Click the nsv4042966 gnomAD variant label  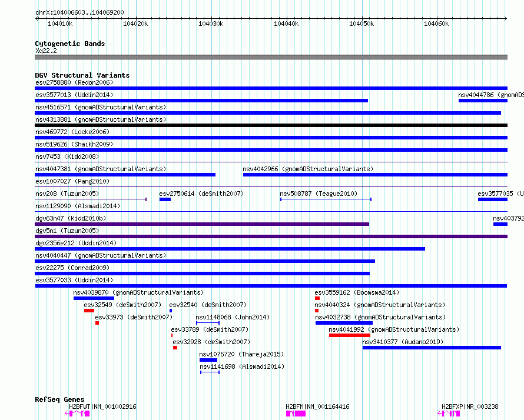point(308,169)
